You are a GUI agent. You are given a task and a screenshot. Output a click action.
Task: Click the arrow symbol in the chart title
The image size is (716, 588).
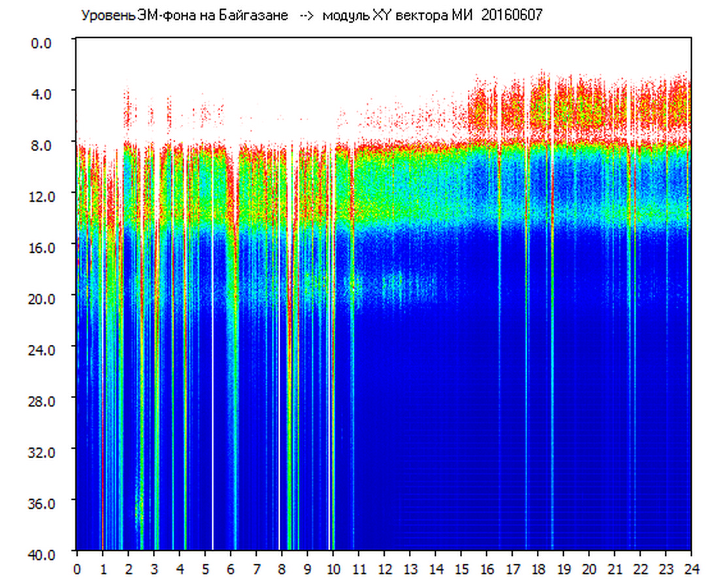click(306, 16)
